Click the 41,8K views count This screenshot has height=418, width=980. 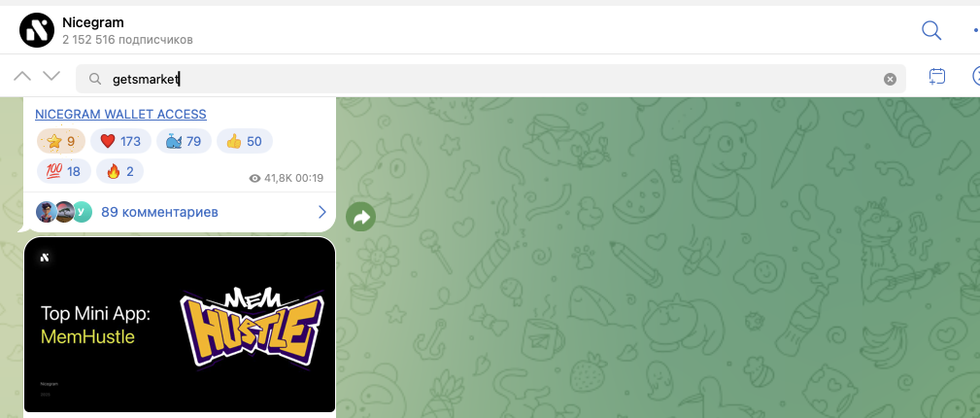coord(270,178)
